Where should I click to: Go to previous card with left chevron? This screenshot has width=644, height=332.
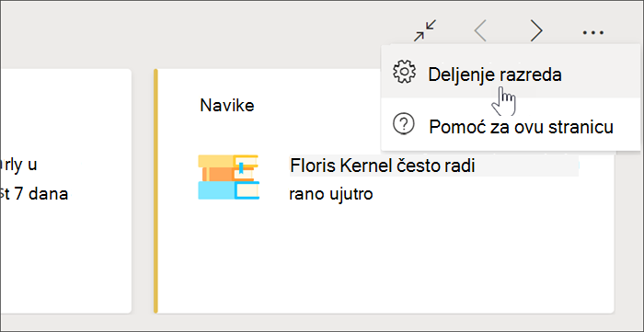(x=480, y=30)
